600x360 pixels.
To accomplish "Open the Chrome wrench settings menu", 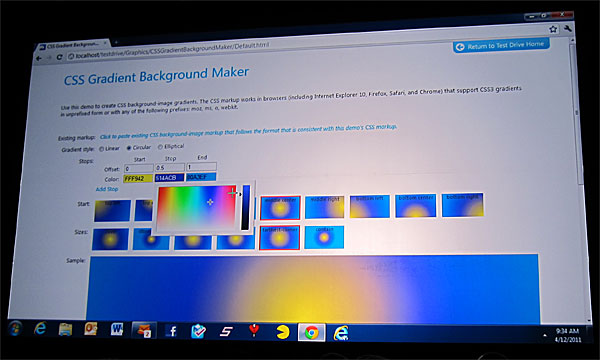I will tap(567, 28).
